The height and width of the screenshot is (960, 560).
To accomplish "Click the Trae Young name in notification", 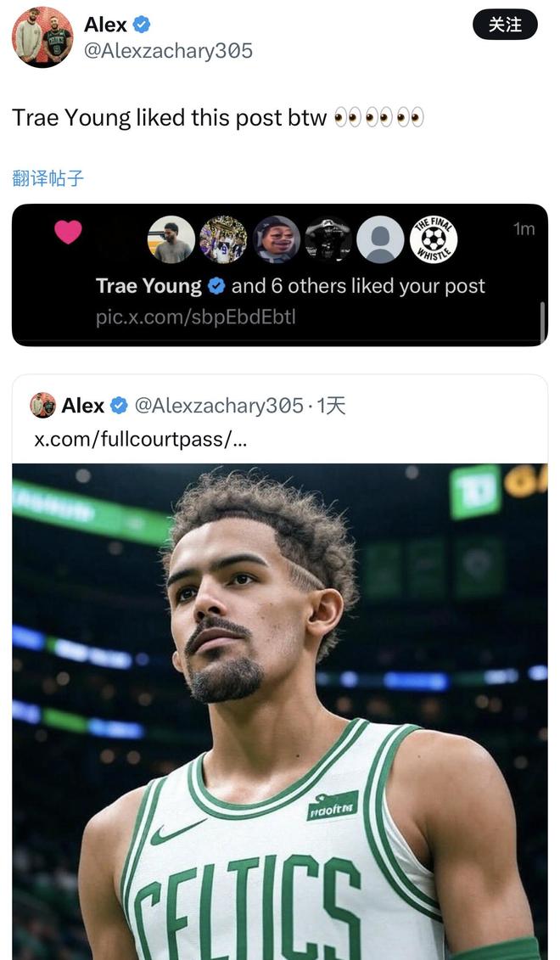I will (148, 286).
